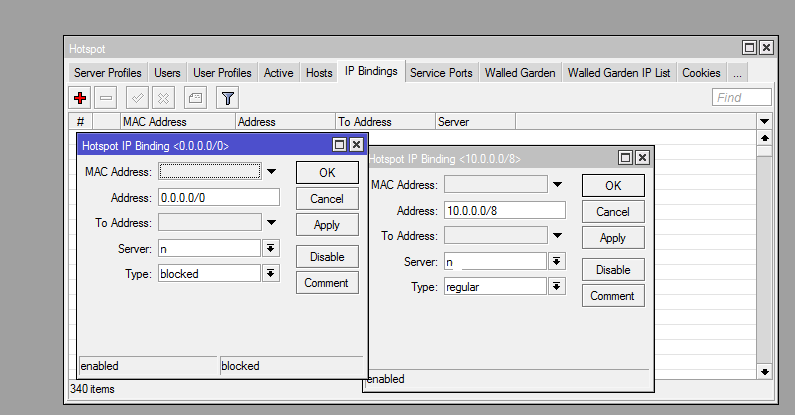Click the MAC Address field in the 10.0.0.0/8 dialog

pyautogui.click(x=496, y=184)
